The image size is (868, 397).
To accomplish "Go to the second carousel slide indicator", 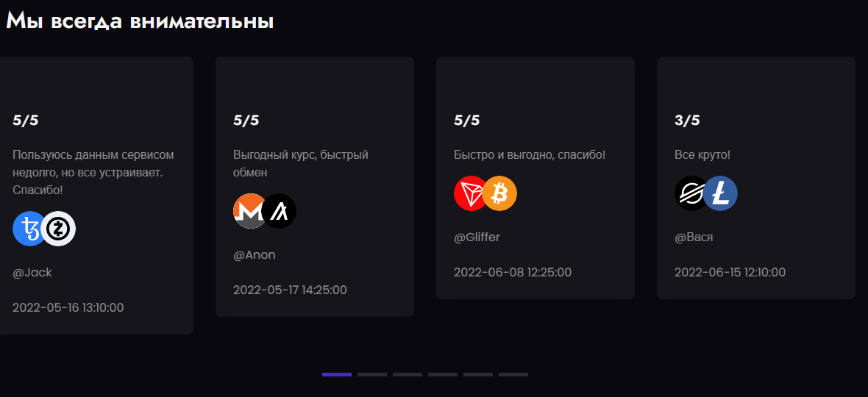I will tap(372, 374).
